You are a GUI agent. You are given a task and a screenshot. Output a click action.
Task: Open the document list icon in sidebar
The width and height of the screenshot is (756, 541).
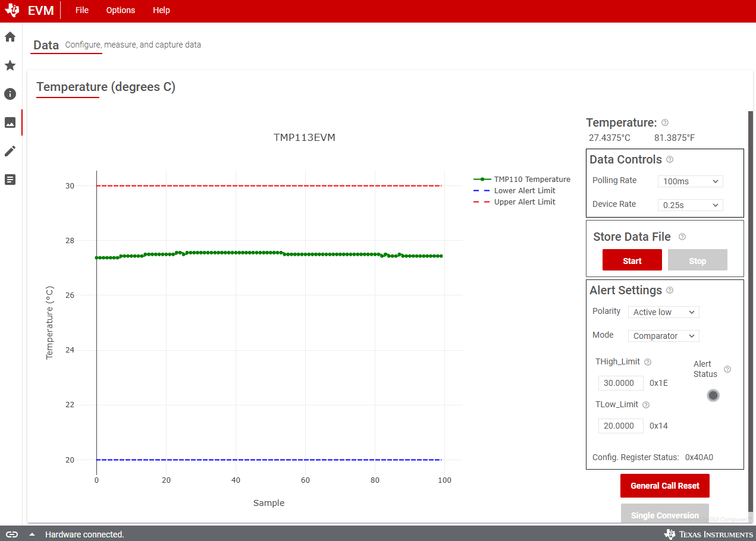click(x=10, y=180)
